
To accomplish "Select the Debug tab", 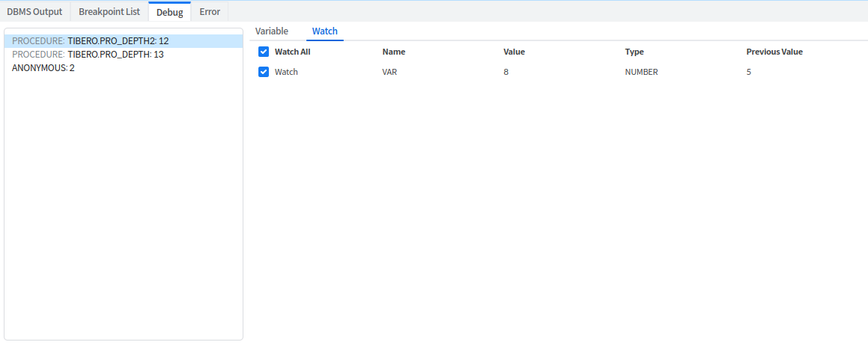I will pos(169,12).
